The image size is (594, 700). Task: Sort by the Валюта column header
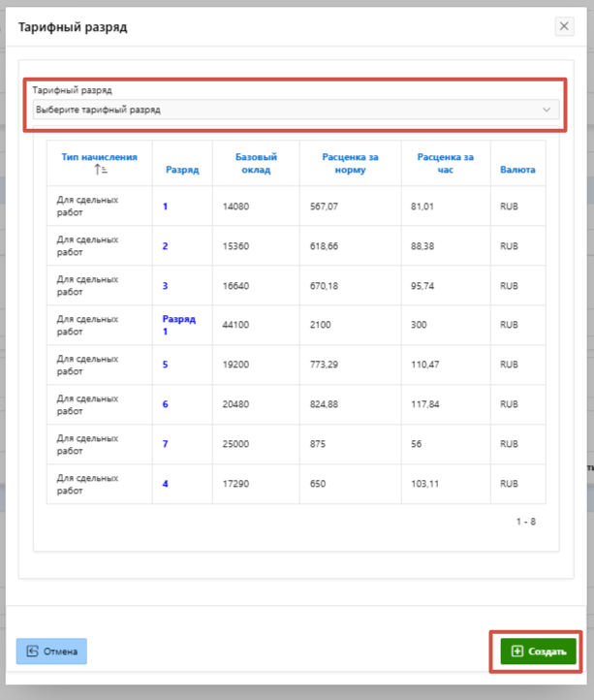517,170
